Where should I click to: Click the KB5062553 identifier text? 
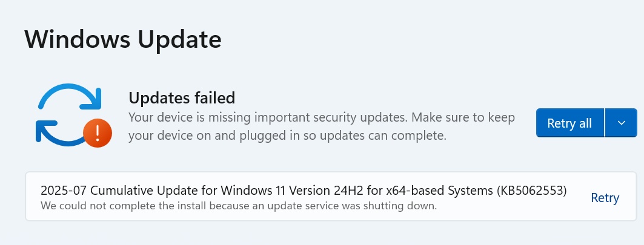(x=531, y=191)
